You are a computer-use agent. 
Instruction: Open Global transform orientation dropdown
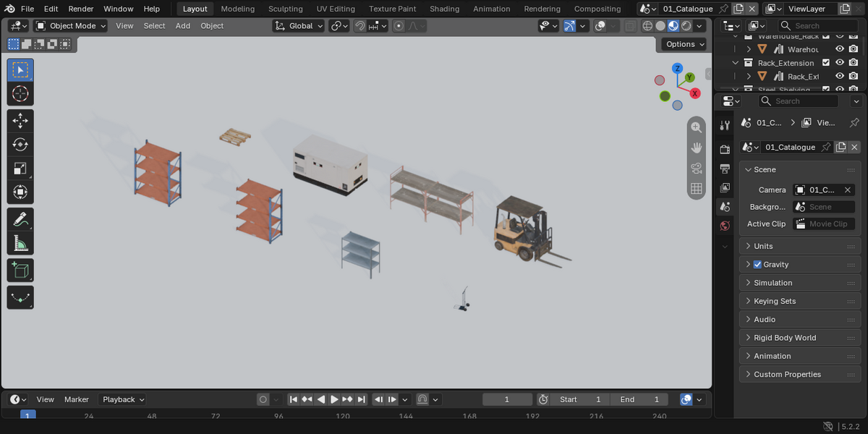[299, 26]
